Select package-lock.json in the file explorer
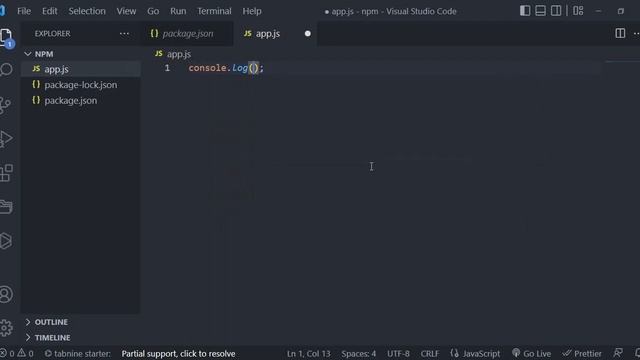 81,85
